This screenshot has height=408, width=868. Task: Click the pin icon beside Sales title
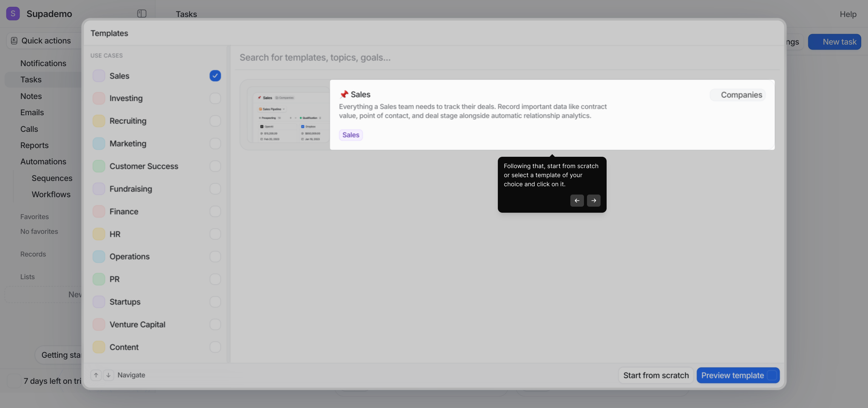tap(344, 94)
